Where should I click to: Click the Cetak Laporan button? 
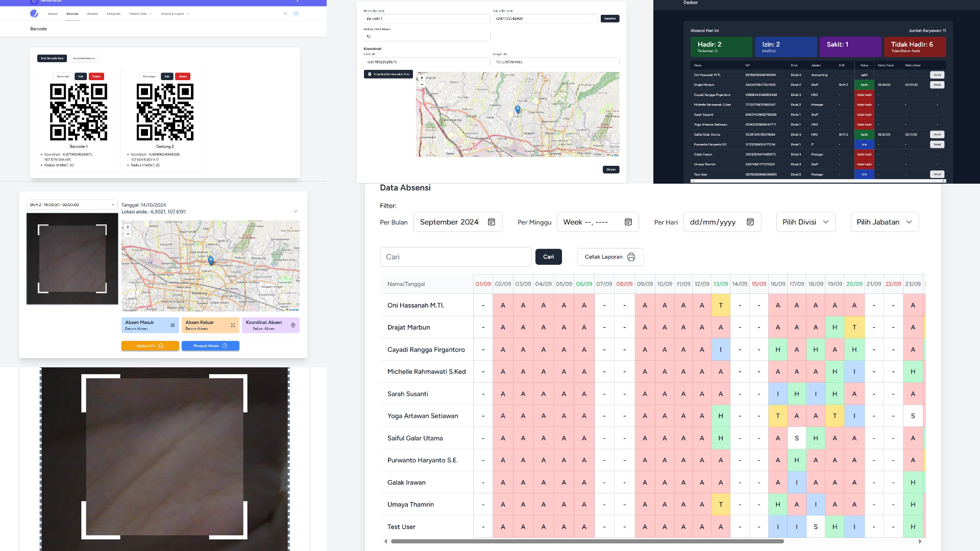(610, 257)
